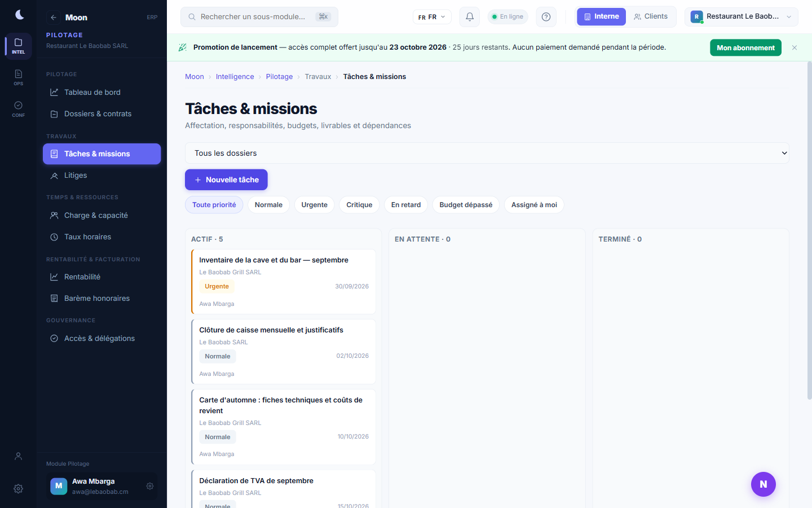Open Tableau de bord in the sidebar

pyautogui.click(x=101, y=93)
